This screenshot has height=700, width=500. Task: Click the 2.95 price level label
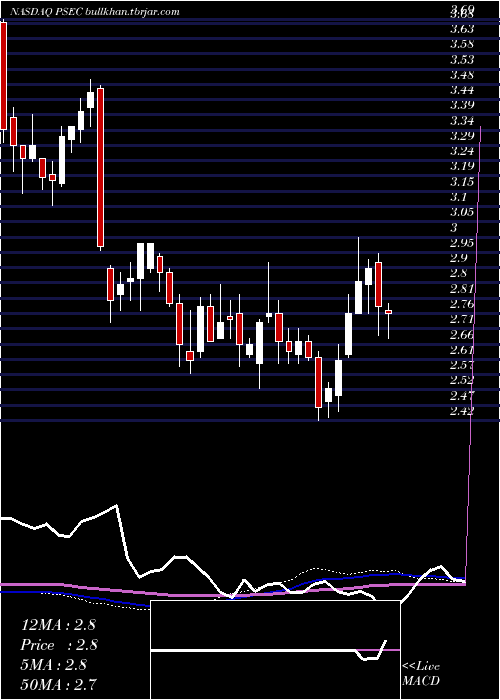[462, 243]
